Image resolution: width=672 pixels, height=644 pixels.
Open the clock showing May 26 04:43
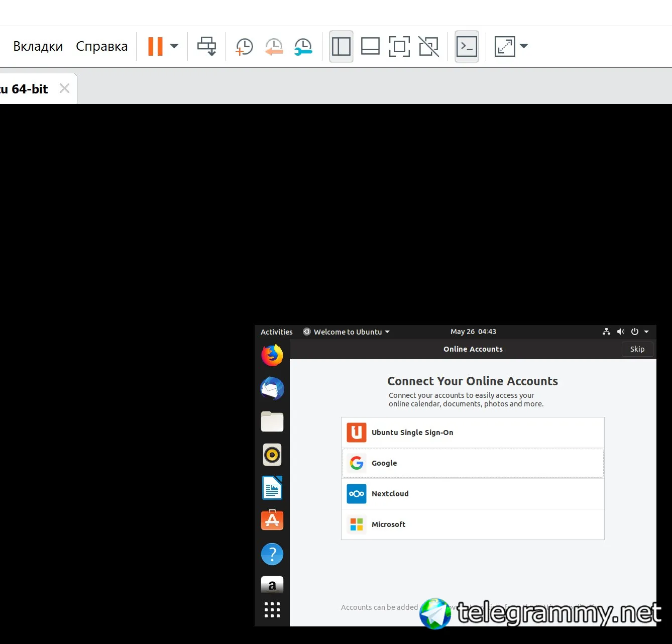click(473, 332)
